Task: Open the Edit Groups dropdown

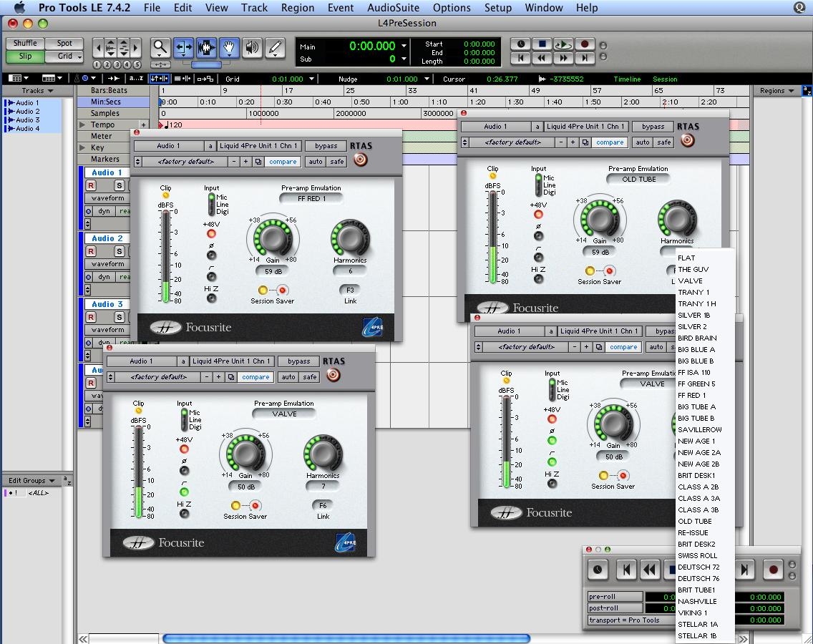Action: tap(31, 481)
